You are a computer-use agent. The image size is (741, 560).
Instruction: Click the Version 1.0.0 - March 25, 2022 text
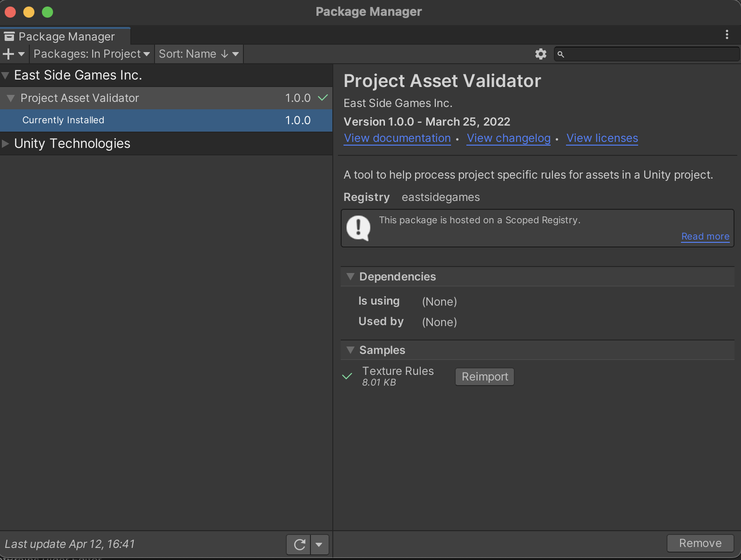427,122
